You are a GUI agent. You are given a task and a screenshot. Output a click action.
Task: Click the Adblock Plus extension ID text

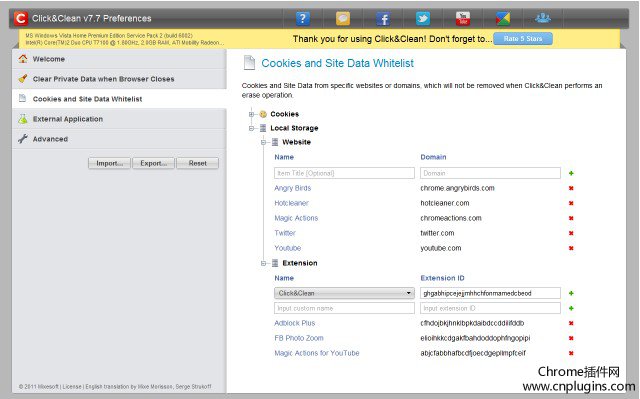click(472, 323)
